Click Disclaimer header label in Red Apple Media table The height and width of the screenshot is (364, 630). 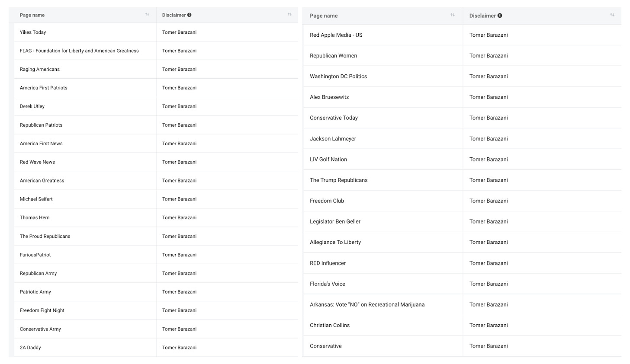[482, 16]
